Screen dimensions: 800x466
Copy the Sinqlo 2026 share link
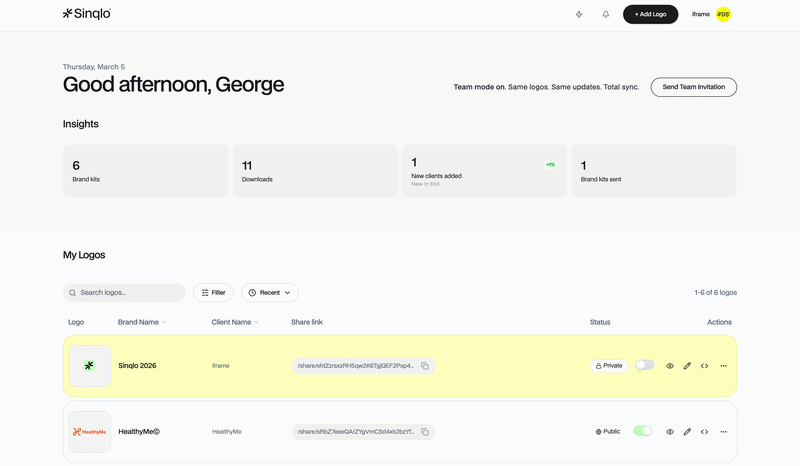[425, 366]
